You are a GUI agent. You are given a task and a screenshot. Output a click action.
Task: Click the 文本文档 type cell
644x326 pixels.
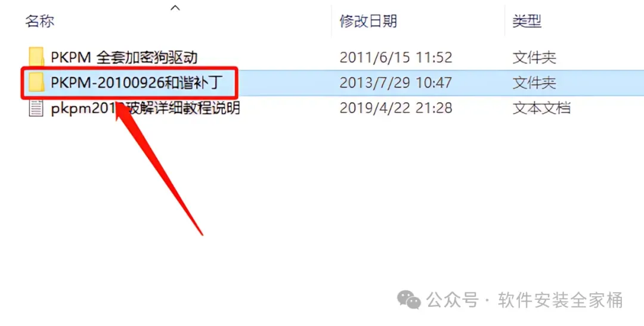pos(541,108)
